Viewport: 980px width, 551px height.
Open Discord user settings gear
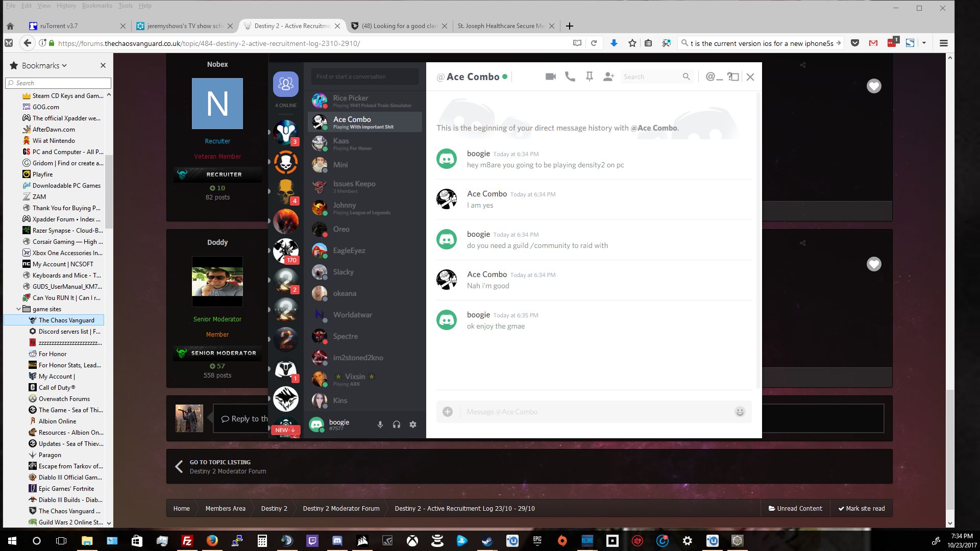(413, 424)
